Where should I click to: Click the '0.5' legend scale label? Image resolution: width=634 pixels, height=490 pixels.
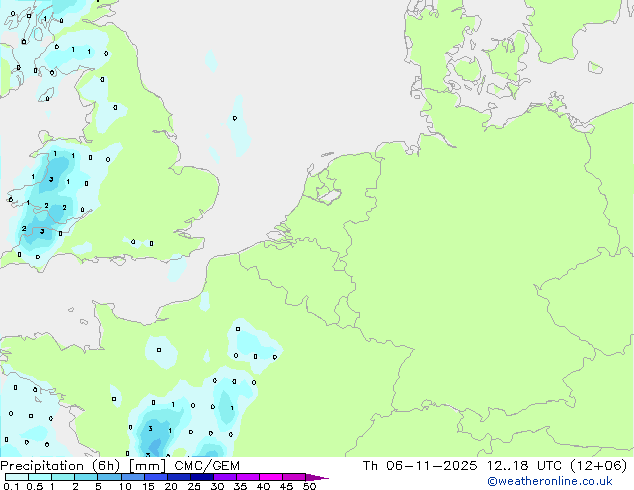pos(35,486)
